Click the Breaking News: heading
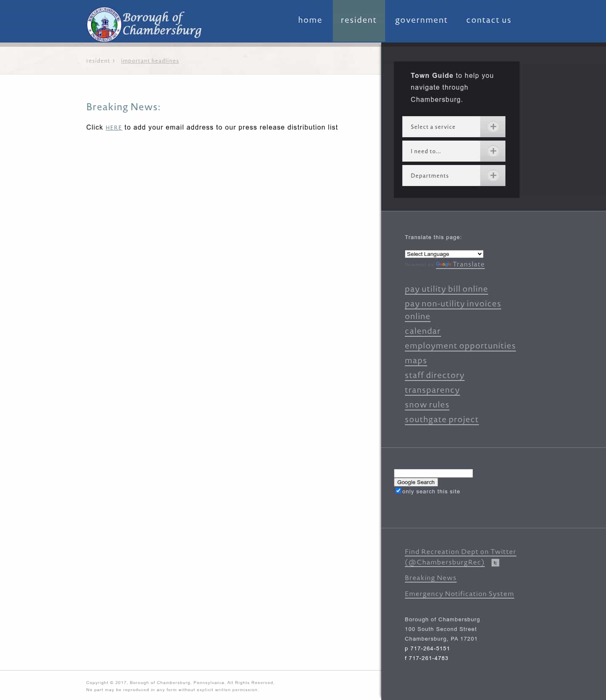 (x=123, y=107)
